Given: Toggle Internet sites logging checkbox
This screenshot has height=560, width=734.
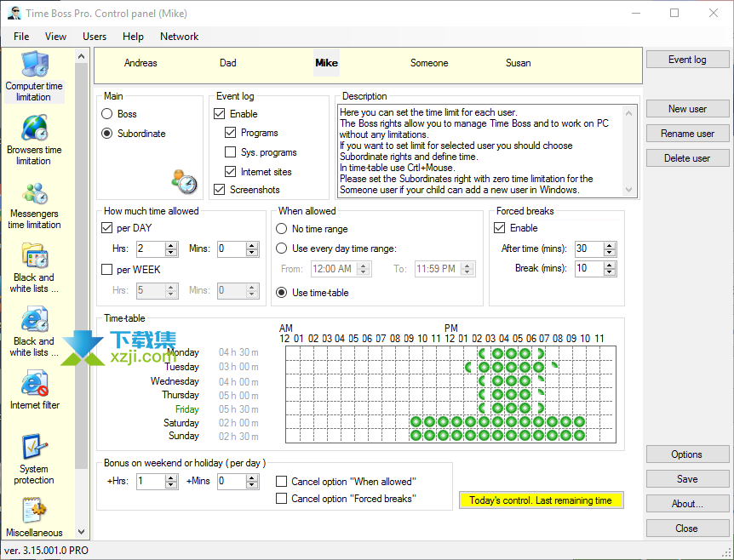Looking at the screenshot, I should coord(230,172).
